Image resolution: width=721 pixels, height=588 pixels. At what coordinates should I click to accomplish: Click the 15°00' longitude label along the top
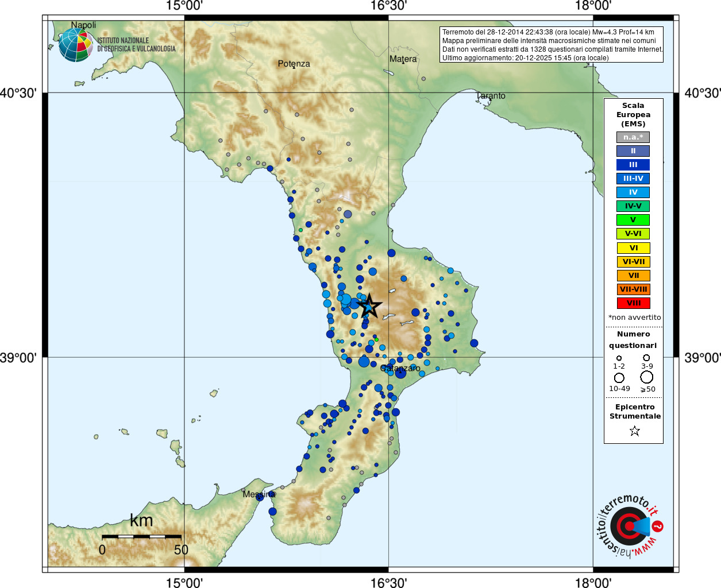184,6
